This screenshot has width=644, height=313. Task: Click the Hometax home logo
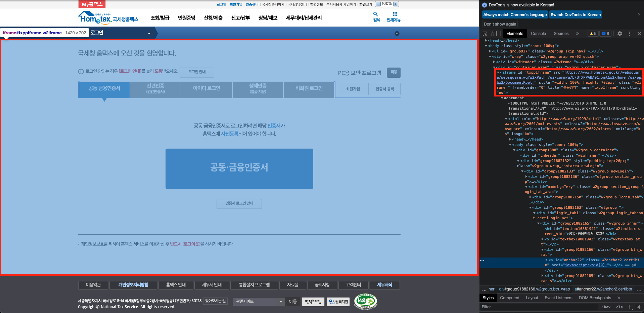coord(108,17)
